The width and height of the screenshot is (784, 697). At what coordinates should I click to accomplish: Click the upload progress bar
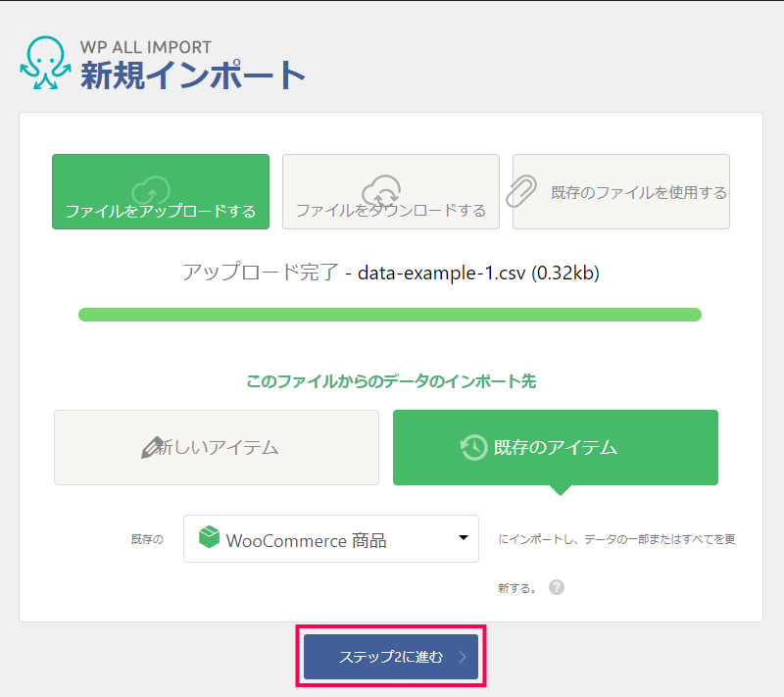(x=390, y=315)
